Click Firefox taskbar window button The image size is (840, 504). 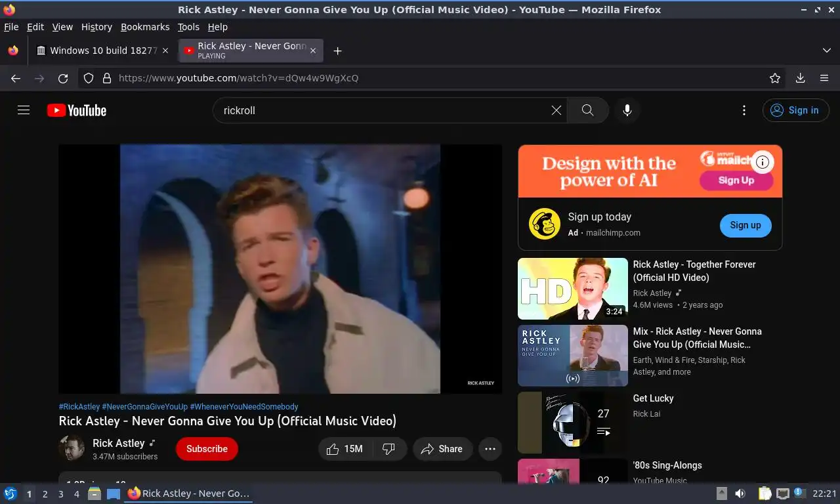pos(189,493)
